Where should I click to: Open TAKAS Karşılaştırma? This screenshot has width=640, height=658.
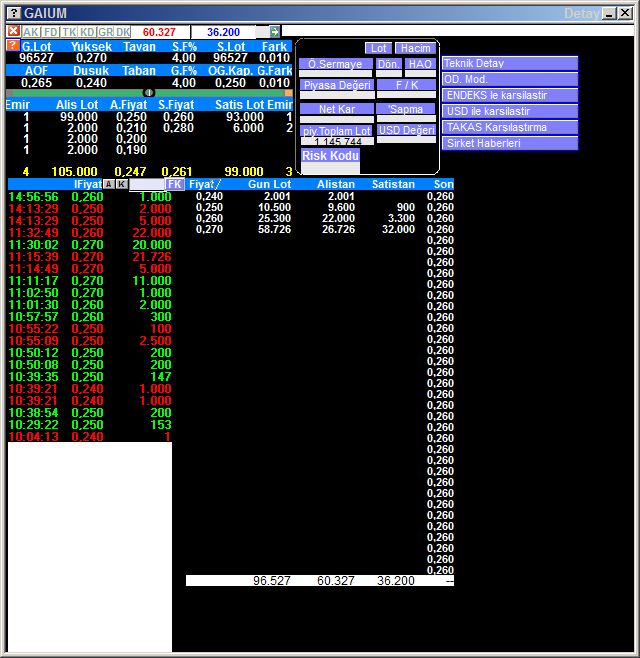[x=510, y=127]
